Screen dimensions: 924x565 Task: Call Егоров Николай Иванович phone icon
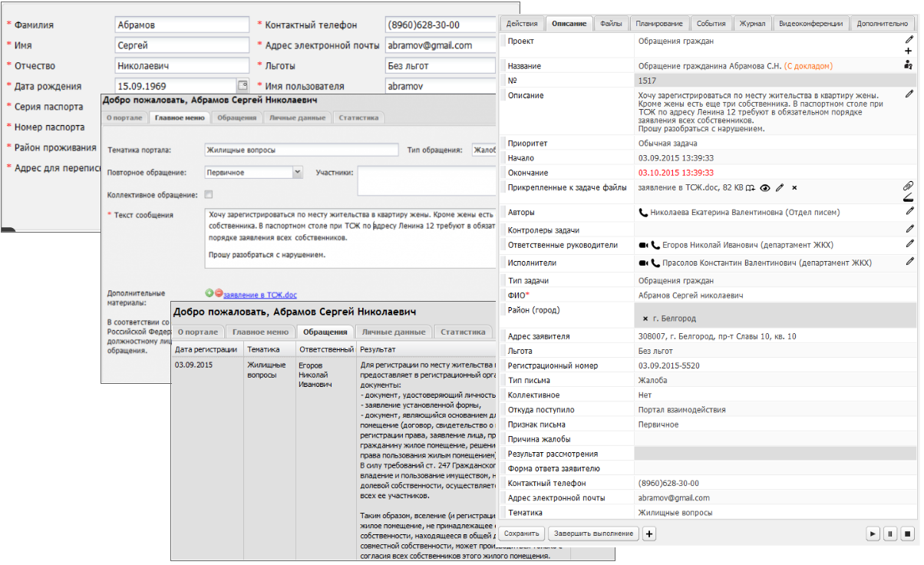tap(655, 246)
